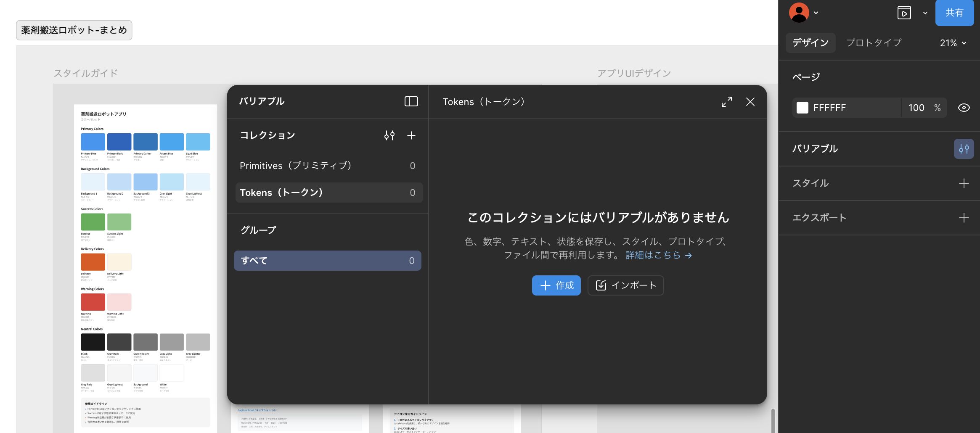The width and height of the screenshot is (980, 433).
Task: Open present options chevron
Action: point(925,13)
